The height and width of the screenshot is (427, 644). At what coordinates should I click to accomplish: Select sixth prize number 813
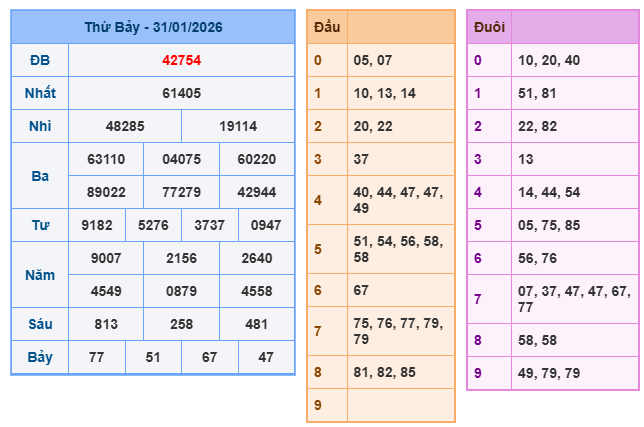(106, 323)
